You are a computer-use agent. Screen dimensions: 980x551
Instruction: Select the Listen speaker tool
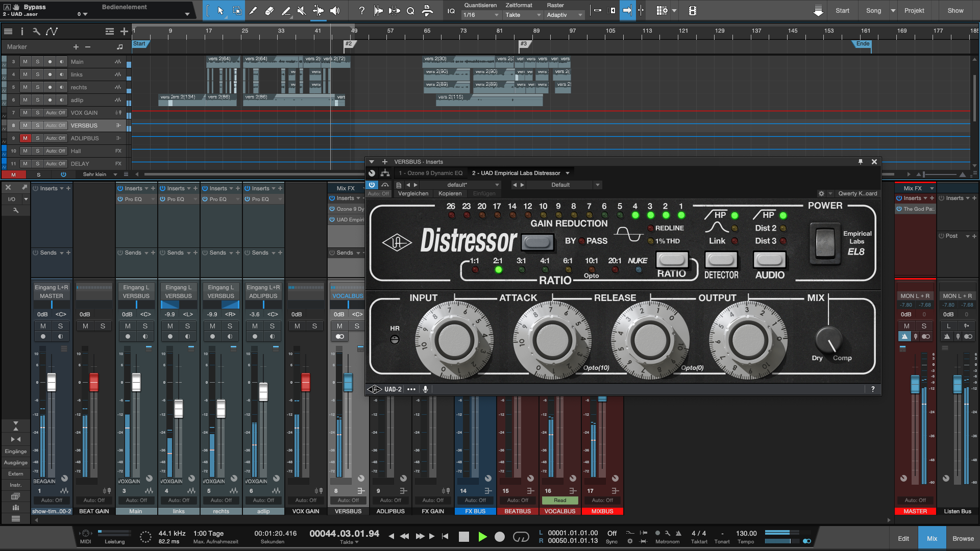(x=335, y=11)
